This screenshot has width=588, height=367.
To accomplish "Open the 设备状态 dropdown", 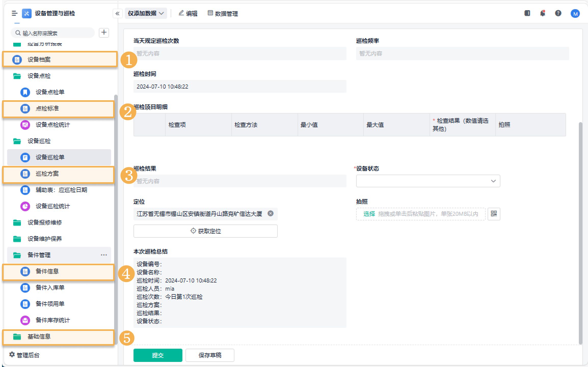I will [428, 181].
